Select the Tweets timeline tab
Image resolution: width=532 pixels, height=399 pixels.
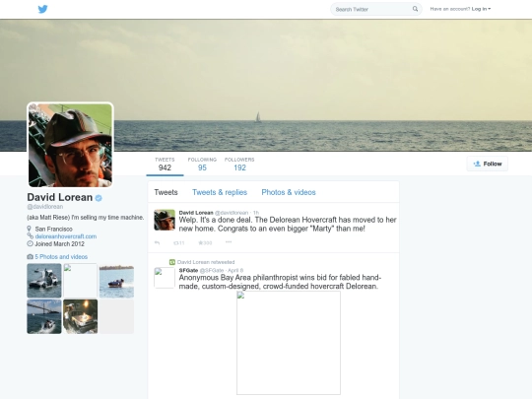(x=166, y=192)
